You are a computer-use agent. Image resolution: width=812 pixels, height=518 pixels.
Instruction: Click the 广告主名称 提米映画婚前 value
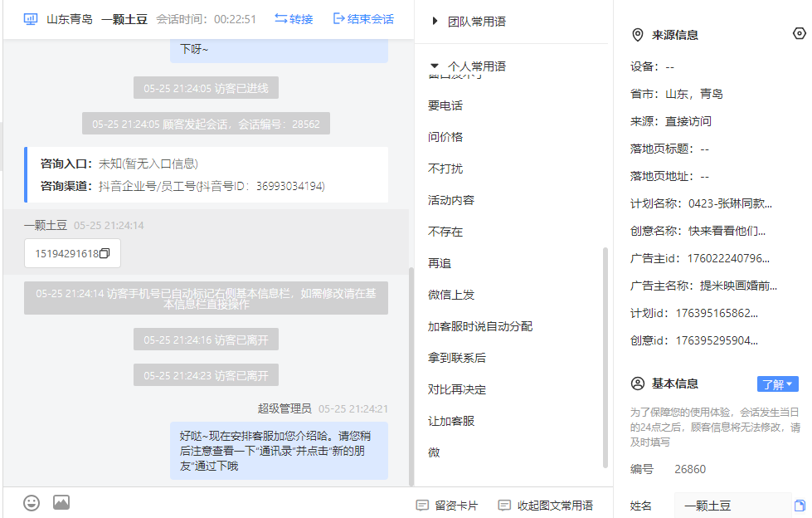738,286
